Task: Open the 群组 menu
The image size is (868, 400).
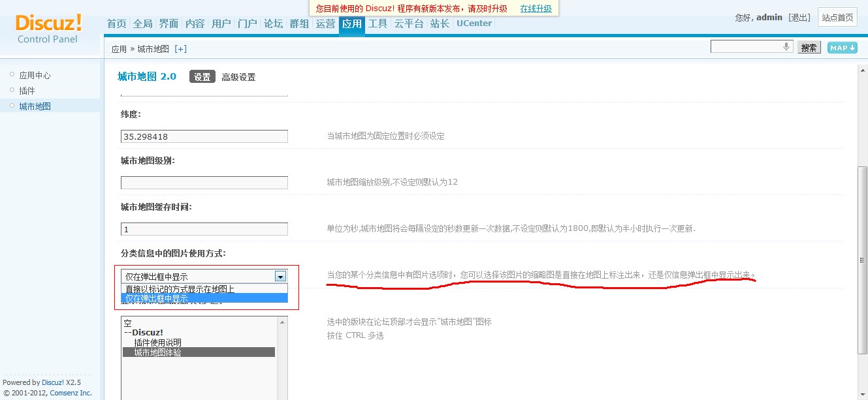Action: tap(300, 23)
